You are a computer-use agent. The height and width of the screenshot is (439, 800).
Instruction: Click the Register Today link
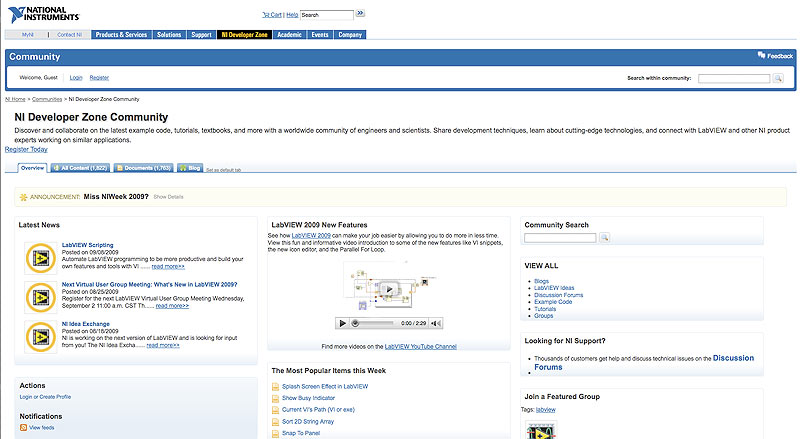pyautogui.click(x=26, y=150)
